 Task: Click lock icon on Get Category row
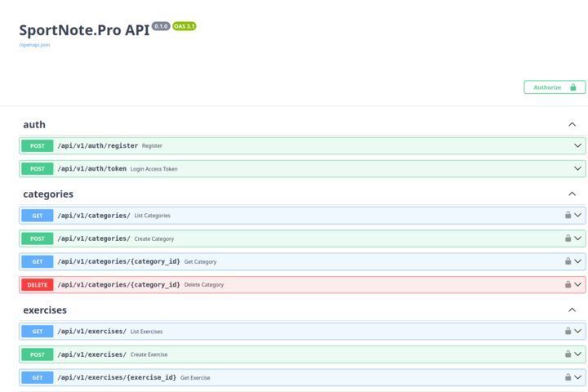568,261
